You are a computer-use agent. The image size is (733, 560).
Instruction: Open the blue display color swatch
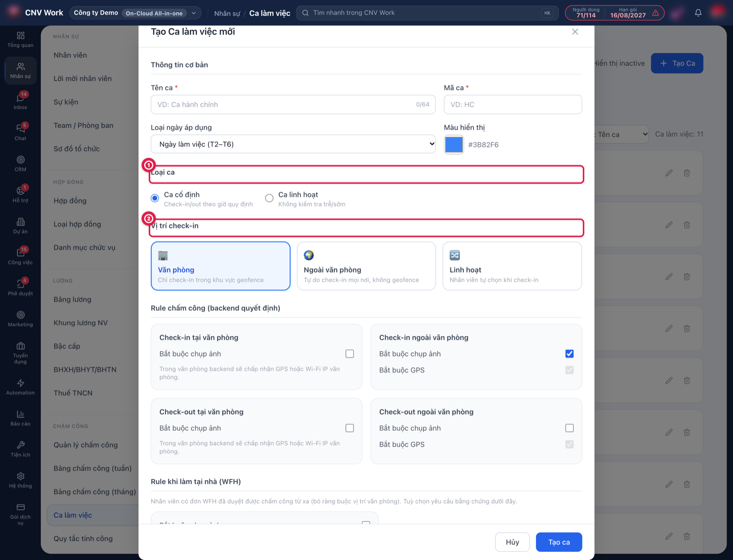454,144
